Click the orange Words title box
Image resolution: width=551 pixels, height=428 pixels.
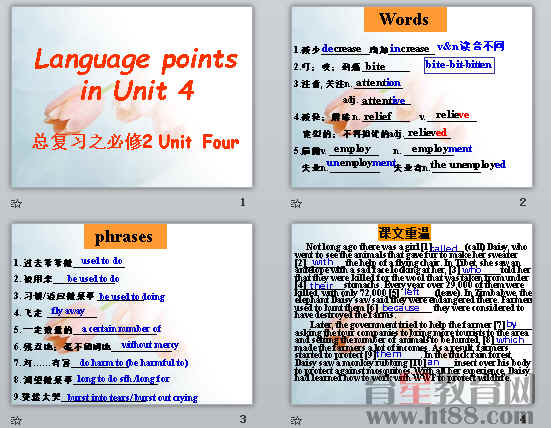click(405, 19)
